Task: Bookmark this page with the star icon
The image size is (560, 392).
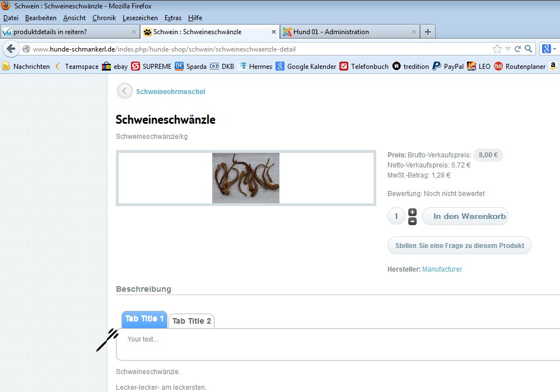Action: pos(497,49)
